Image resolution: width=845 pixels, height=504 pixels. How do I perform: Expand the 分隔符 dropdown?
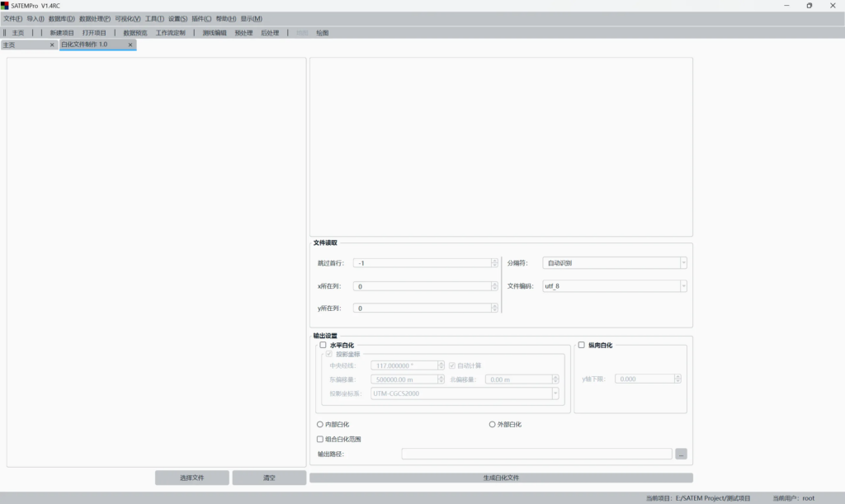614,263
